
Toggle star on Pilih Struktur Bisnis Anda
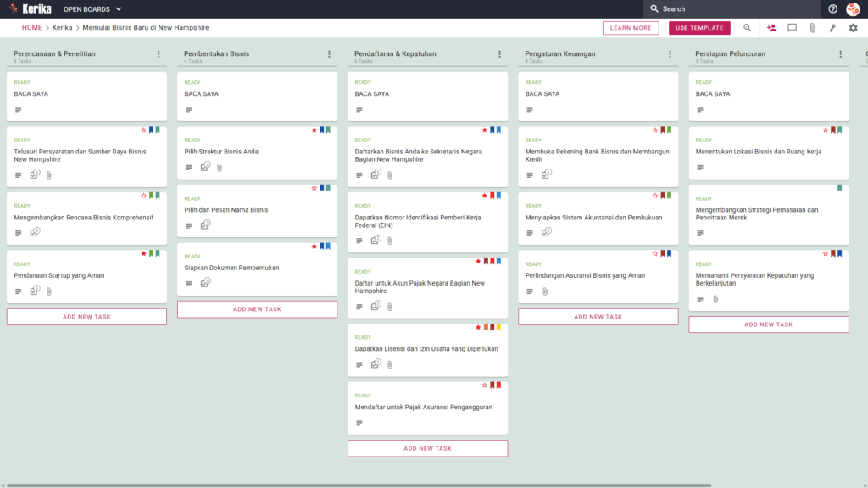click(x=314, y=130)
